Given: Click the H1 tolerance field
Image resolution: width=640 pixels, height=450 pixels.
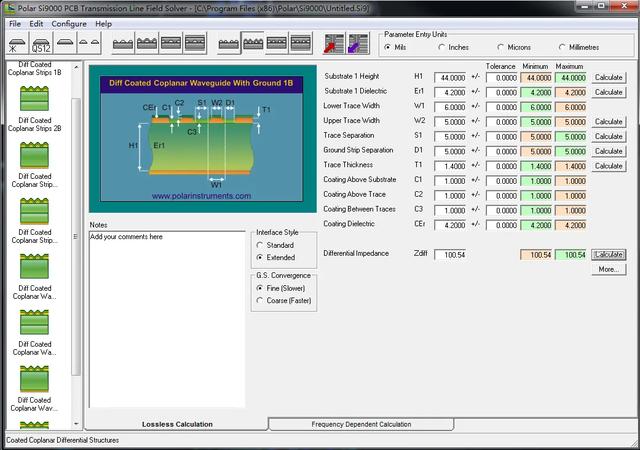Looking at the screenshot, I should (x=502, y=78).
